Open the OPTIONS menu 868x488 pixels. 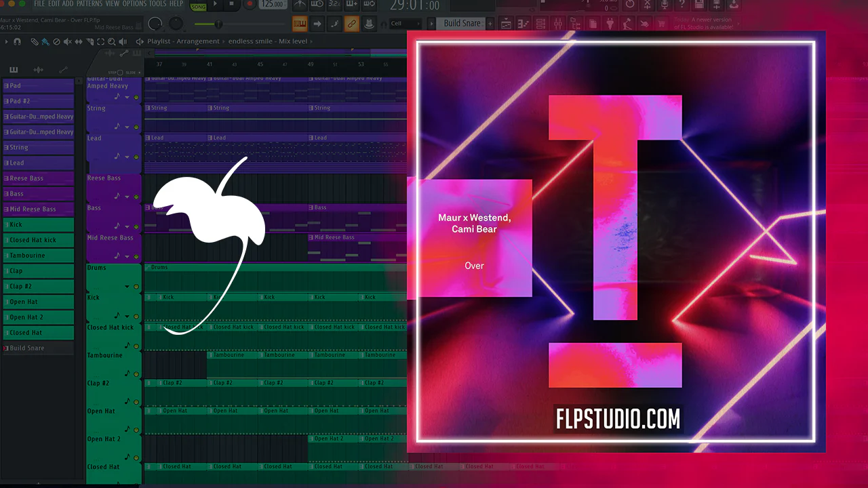(134, 3)
